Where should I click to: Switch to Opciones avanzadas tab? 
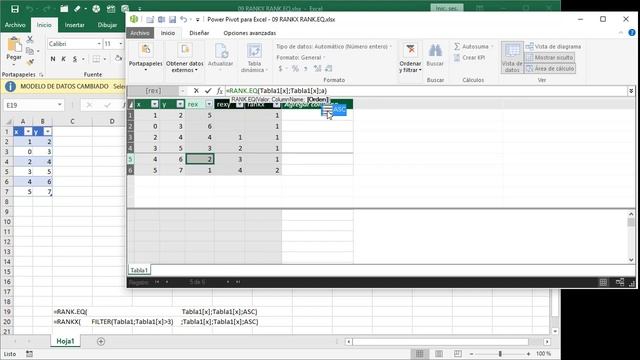point(250,33)
